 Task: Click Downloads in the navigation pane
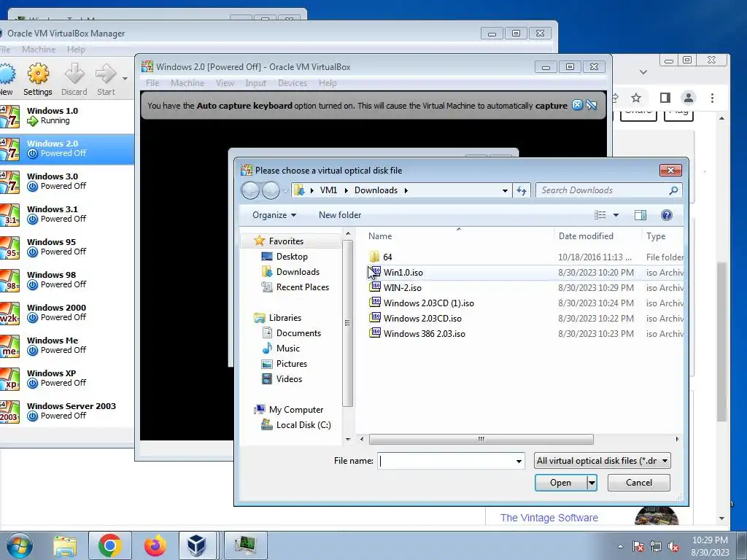(x=298, y=272)
